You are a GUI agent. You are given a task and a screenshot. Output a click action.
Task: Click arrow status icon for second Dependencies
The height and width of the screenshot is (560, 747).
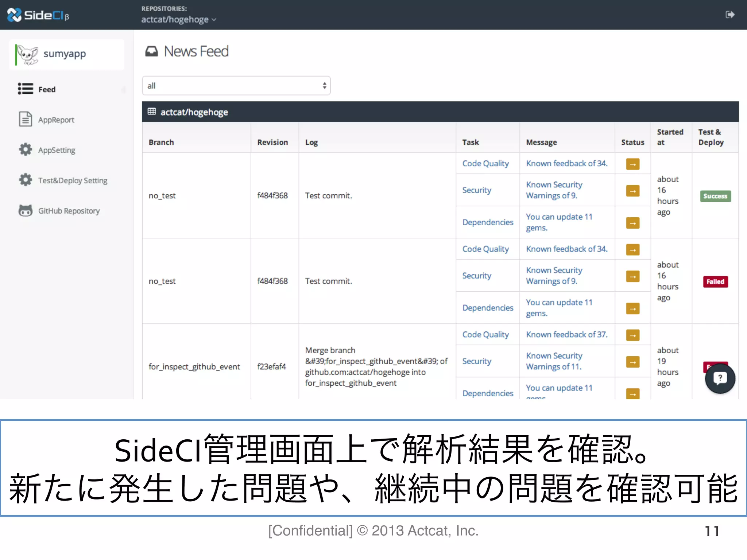[x=633, y=308]
